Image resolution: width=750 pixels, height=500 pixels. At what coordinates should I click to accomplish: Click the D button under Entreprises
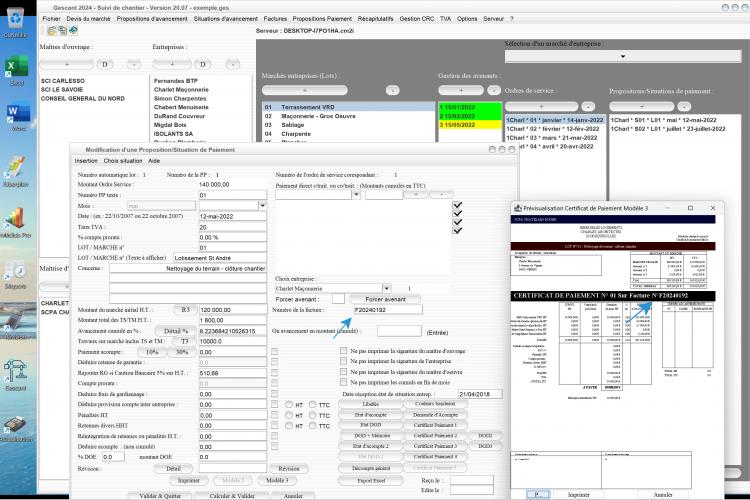point(202,65)
